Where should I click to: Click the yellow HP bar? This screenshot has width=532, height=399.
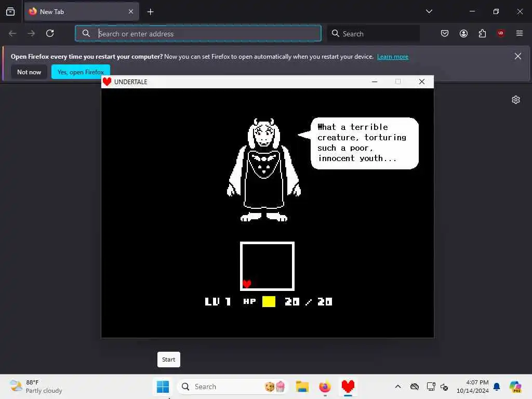click(269, 301)
